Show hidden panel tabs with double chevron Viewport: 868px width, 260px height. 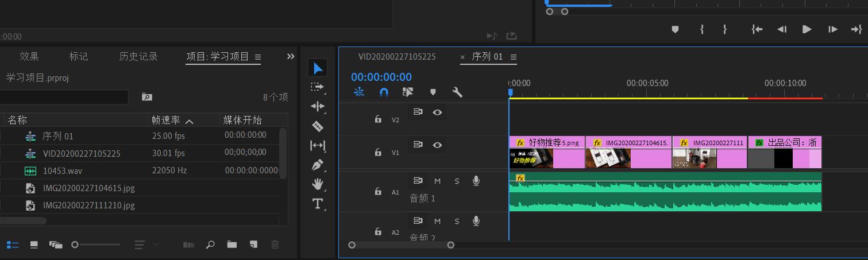point(291,56)
